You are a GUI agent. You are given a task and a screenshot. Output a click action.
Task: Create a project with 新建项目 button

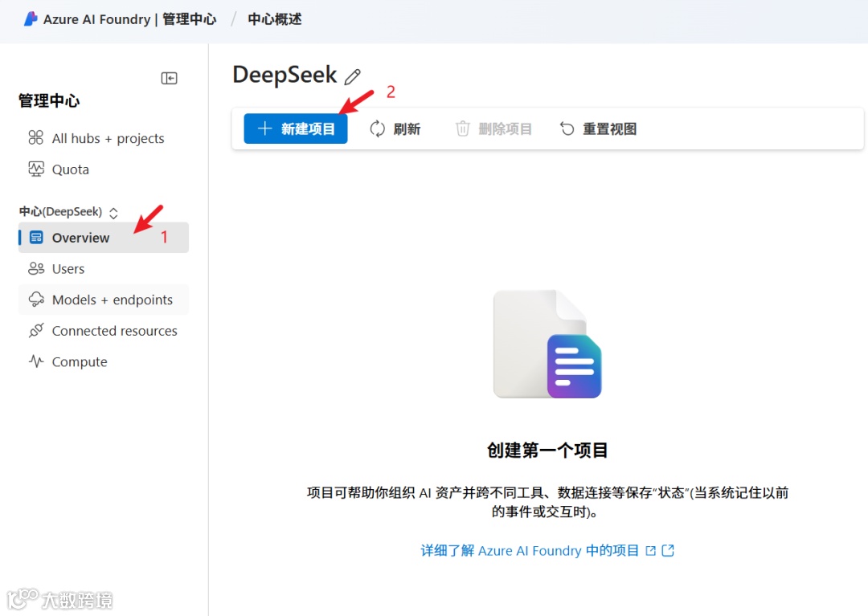tap(296, 129)
